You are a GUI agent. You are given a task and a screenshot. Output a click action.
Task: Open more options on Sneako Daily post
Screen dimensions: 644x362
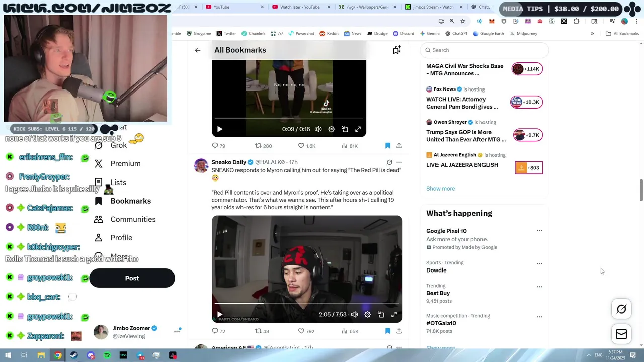click(x=399, y=162)
